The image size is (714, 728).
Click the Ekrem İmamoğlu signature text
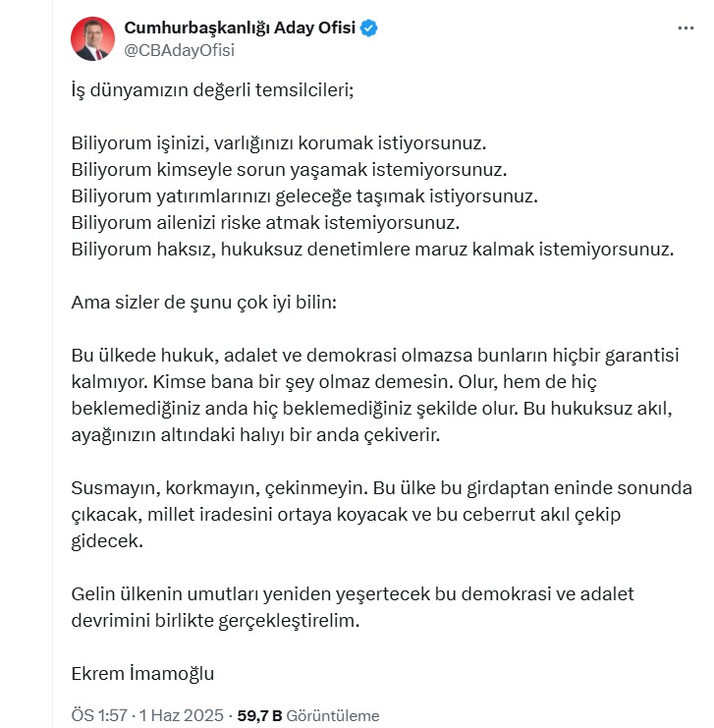142,673
